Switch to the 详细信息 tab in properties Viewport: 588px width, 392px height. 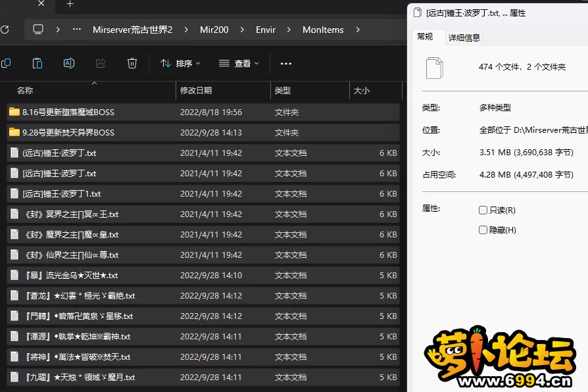pyautogui.click(x=464, y=37)
